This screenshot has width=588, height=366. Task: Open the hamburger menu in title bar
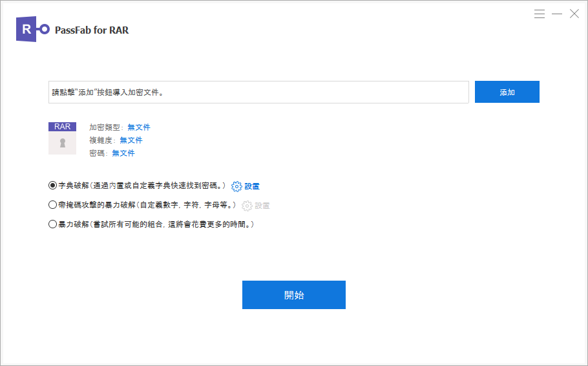(540, 14)
